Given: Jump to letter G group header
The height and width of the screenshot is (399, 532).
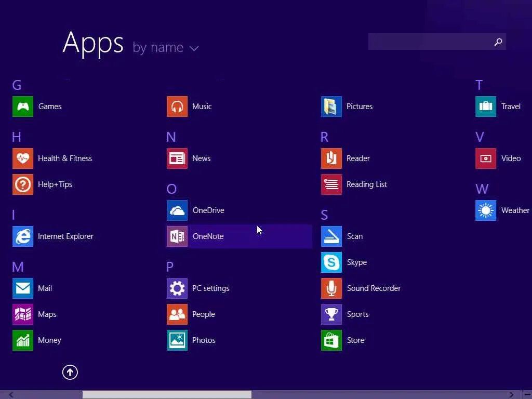Looking at the screenshot, I should (17, 85).
